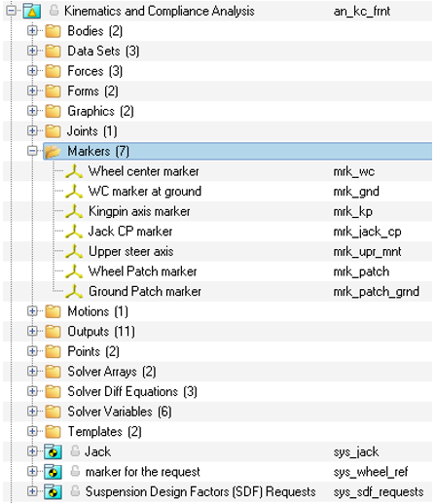Screen dimensions: 436x504
Task: Click the Wheel center marker icon
Action: [74, 171]
